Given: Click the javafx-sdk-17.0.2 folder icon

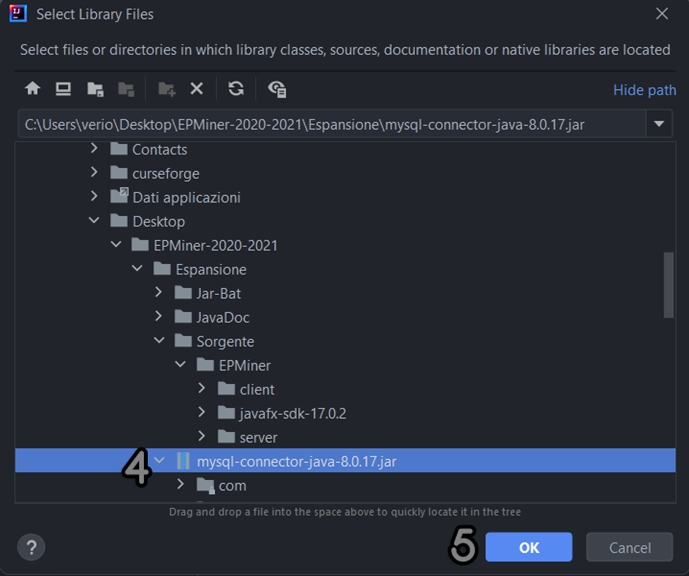Looking at the screenshot, I should pyautogui.click(x=226, y=413).
